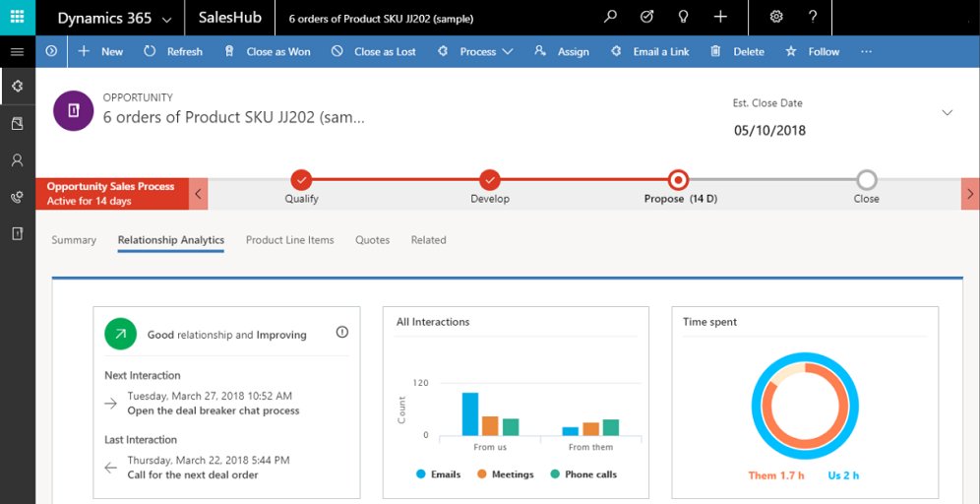Click 'Thursday, March 22, 2018 5:44 PM' text
The width and height of the screenshot is (980, 504).
tap(209, 461)
